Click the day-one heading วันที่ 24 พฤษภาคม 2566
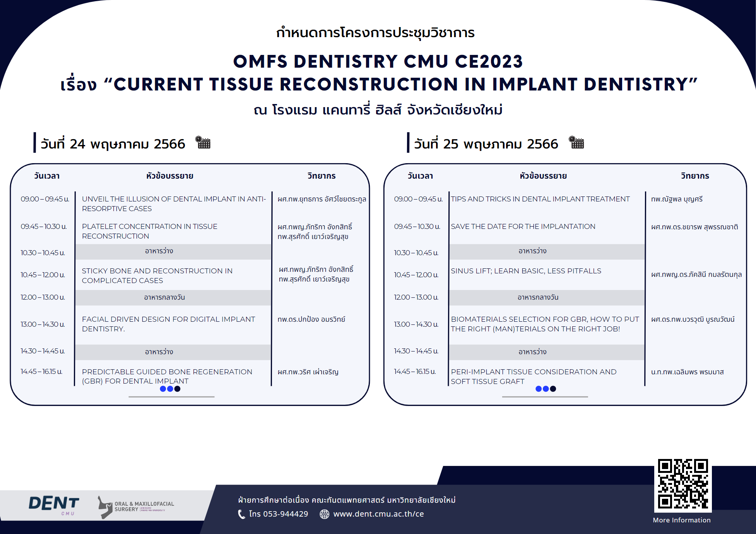The height and width of the screenshot is (534, 756). [113, 144]
